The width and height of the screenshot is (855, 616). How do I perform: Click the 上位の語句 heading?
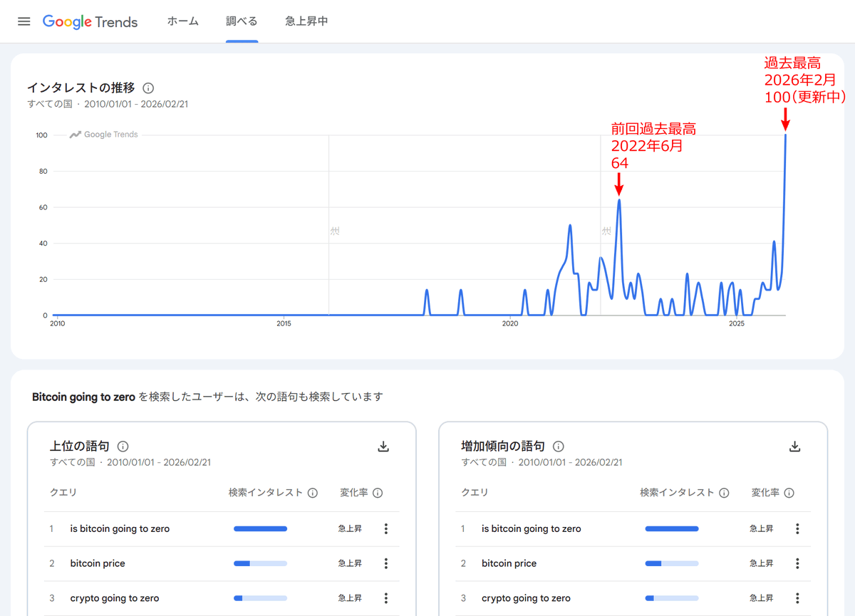[80, 447]
